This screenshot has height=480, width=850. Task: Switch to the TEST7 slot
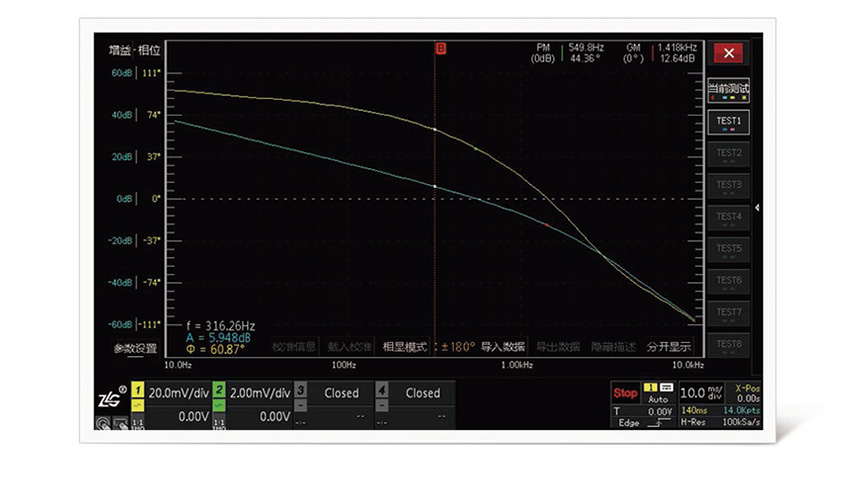(729, 313)
